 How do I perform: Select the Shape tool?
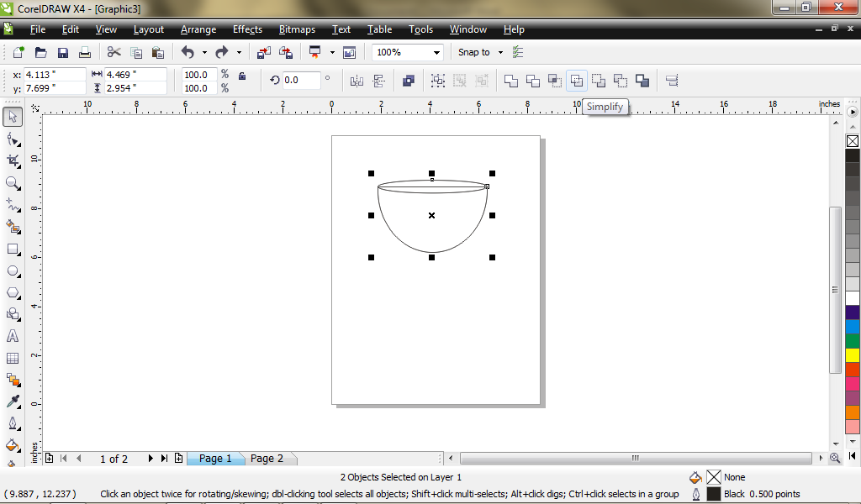point(13,139)
